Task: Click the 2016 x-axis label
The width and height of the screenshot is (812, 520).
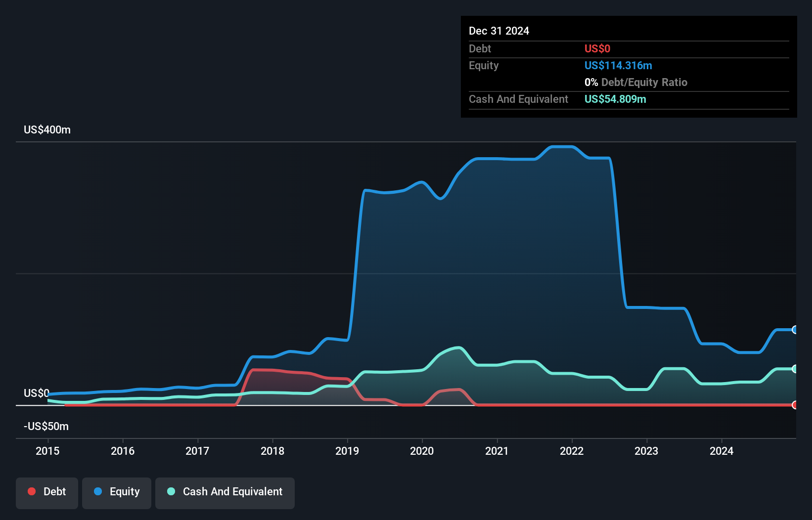Action: [123, 451]
